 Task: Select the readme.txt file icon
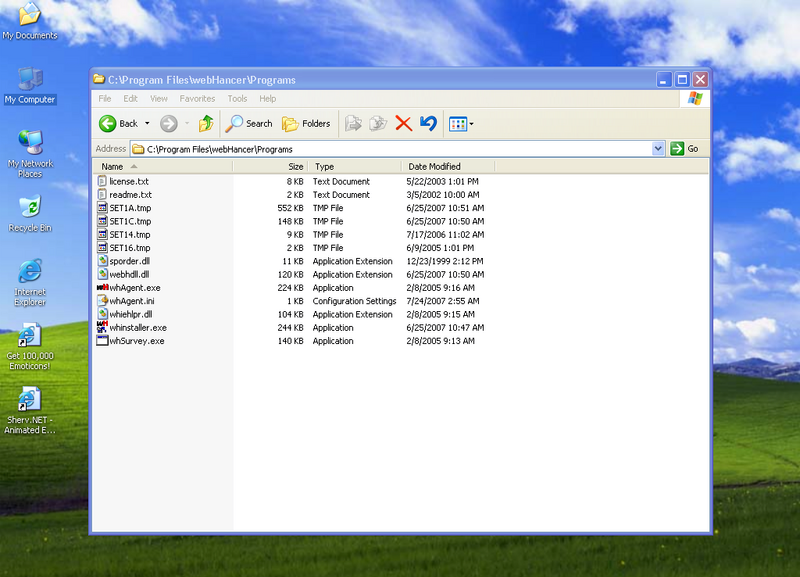pyautogui.click(x=102, y=194)
